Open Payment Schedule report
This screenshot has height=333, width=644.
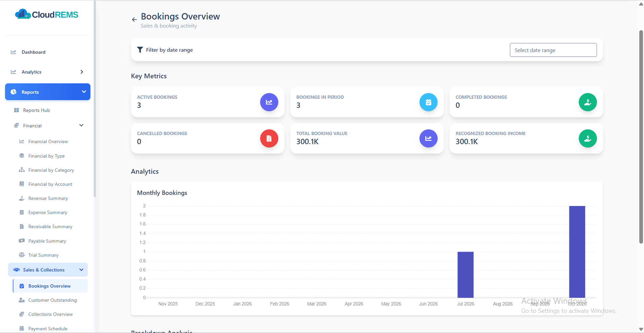point(48,329)
